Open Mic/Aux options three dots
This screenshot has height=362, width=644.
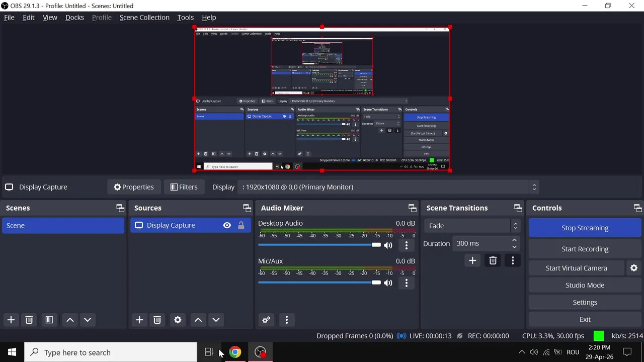coord(407,283)
